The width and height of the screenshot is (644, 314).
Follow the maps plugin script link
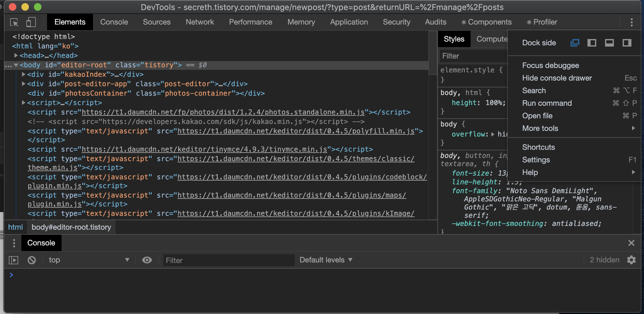coord(292,195)
